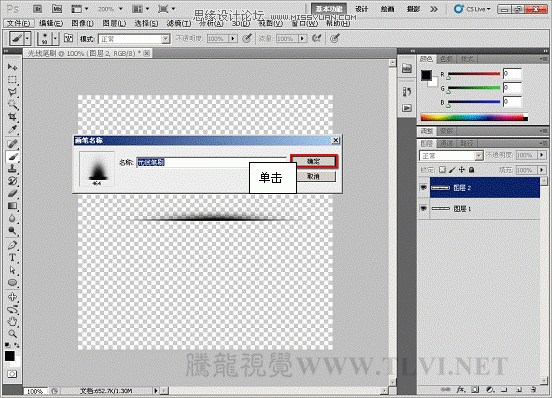Click the red R slider in Color panel

tap(474, 74)
